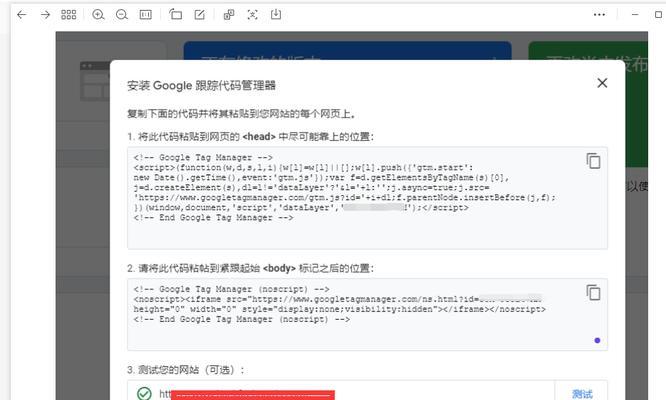The width and height of the screenshot is (666, 400).
Task: Click the step 2 <body> instruction text
Action: pos(251,268)
